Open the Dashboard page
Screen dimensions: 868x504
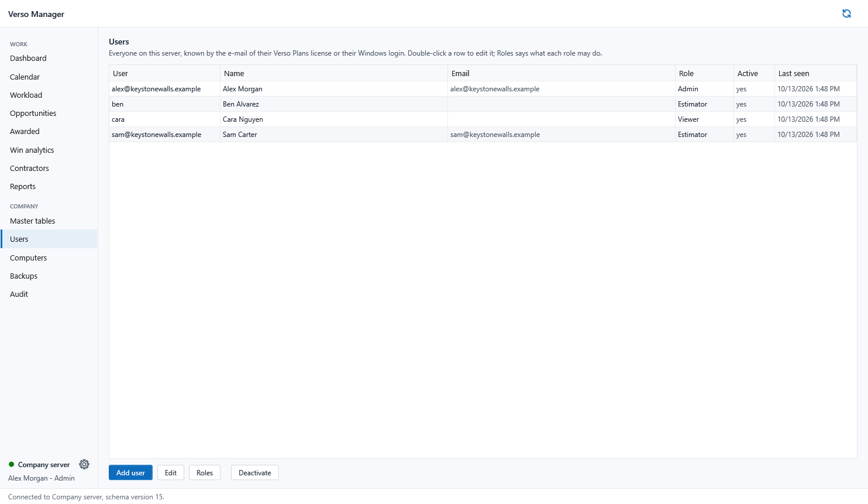click(49, 59)
